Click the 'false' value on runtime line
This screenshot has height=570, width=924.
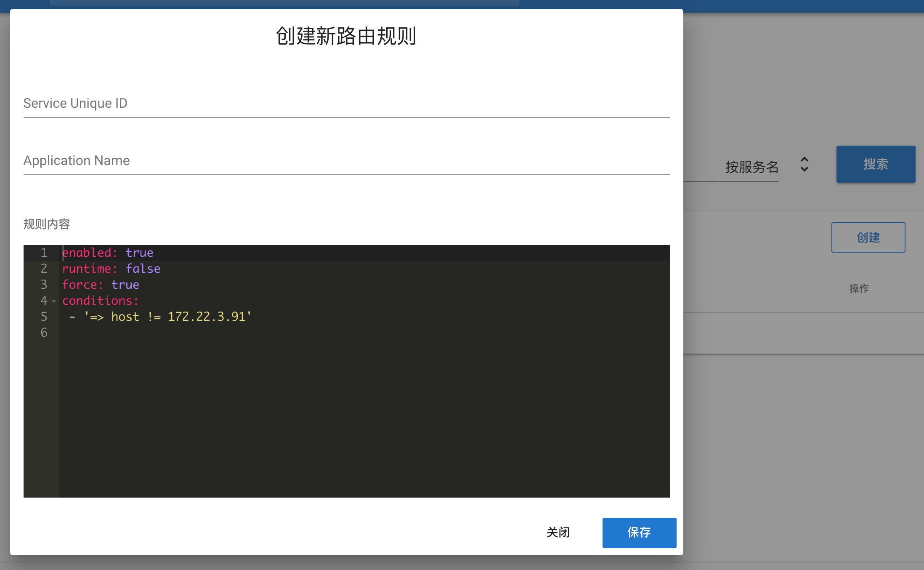tap(143, 269)
